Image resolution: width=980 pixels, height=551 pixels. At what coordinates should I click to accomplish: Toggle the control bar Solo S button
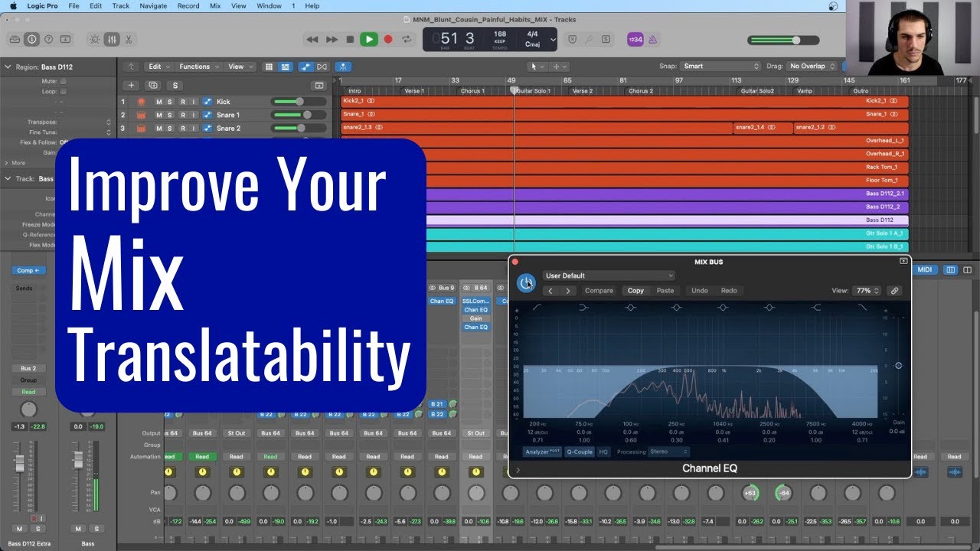tap(606, 39)
